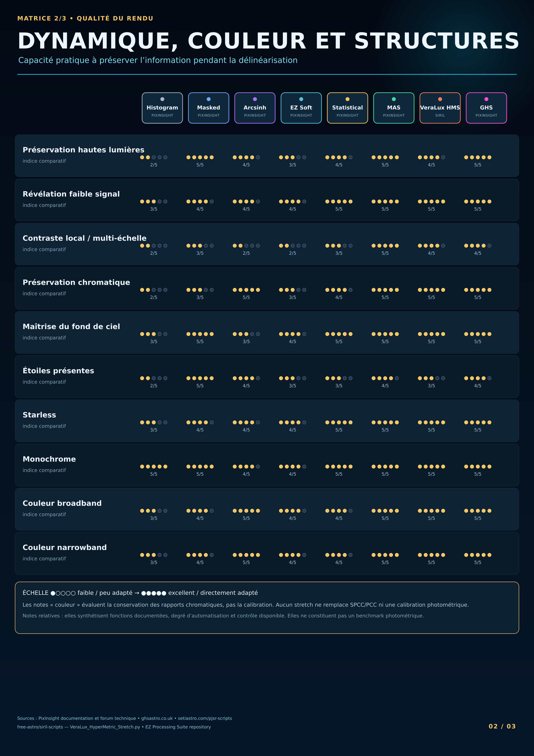Screen dimensions: 534x756
Task: Click the yellow dot above Statistical
Action: (348, 99)
